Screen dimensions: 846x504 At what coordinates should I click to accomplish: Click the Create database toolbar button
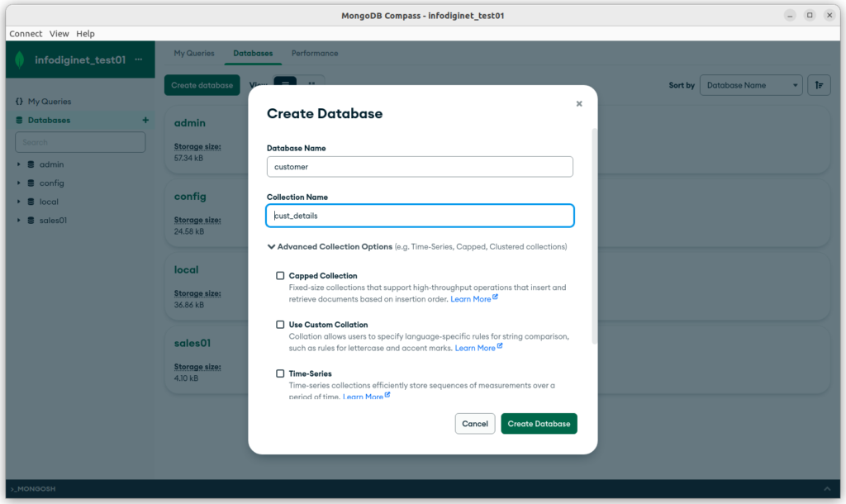click(202, 85)
